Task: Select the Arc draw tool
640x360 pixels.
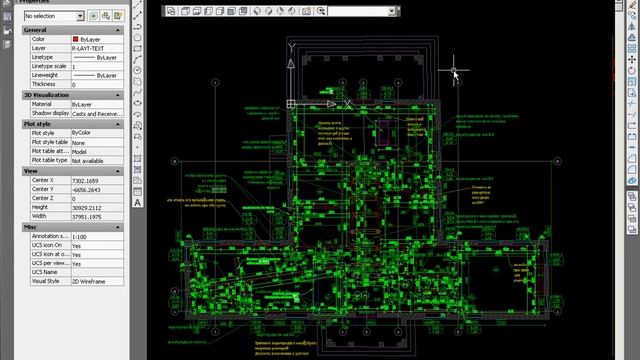Action: 138,60
